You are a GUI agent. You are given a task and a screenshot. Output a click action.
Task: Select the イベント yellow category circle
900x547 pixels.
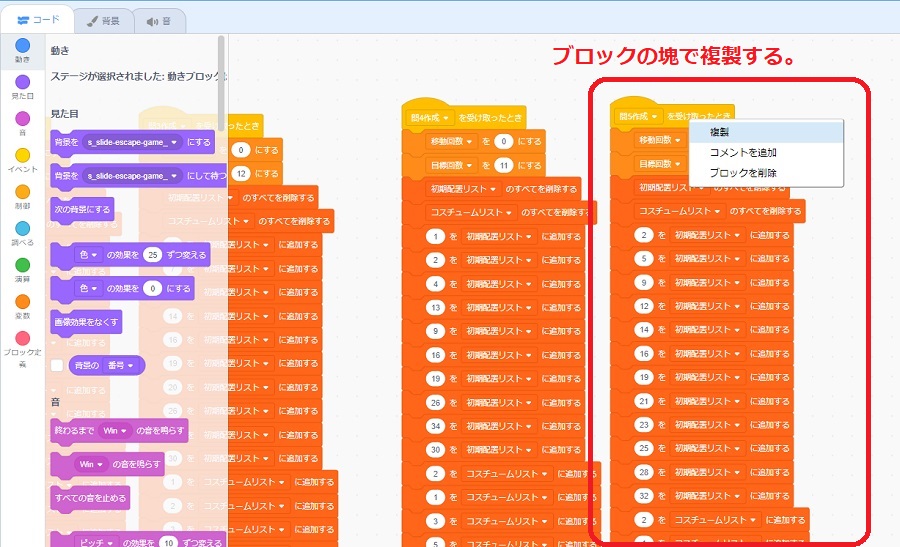[22, 156]
